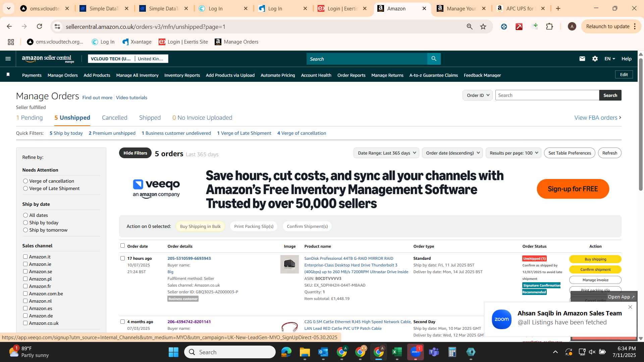The height and width of the screenshot is (362, 644).
Task: Select Ship by today radio option
Action: click(25, 223)
